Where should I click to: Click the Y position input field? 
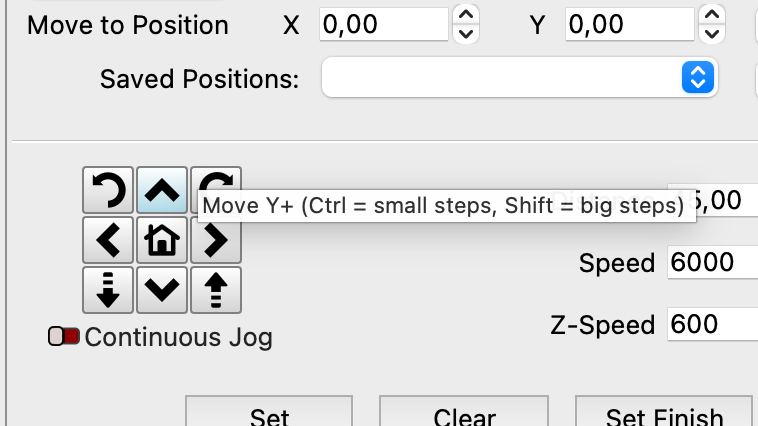coord(629,24)
